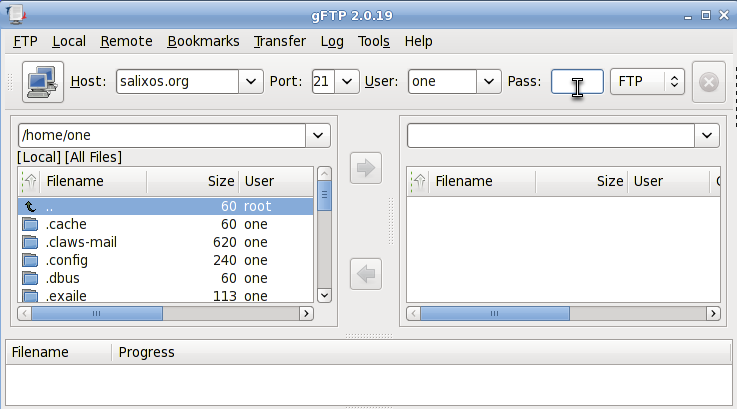Viewport: 737px width, 409px height.
Task: Click the remote list sort arrow icon
Action: click(x=420, y=181)
